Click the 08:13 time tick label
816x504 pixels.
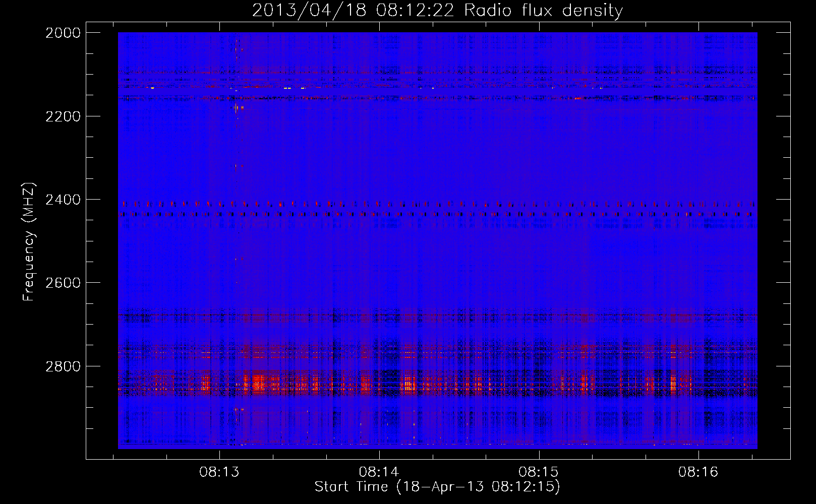219,472
